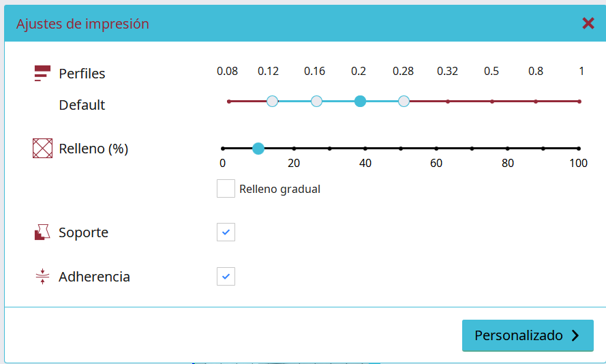Image resolution: width=606 pixels, height=364 pixels.
Task: Click the active 0.2 profile handle
Action: [x=361, y=102]
